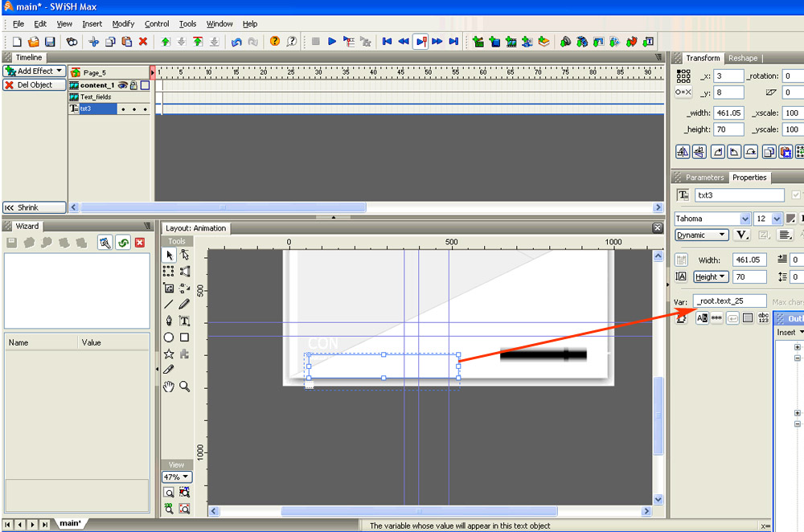Open the Modify menu
This screenshot has height=532, width=804.
coord(123,24)
